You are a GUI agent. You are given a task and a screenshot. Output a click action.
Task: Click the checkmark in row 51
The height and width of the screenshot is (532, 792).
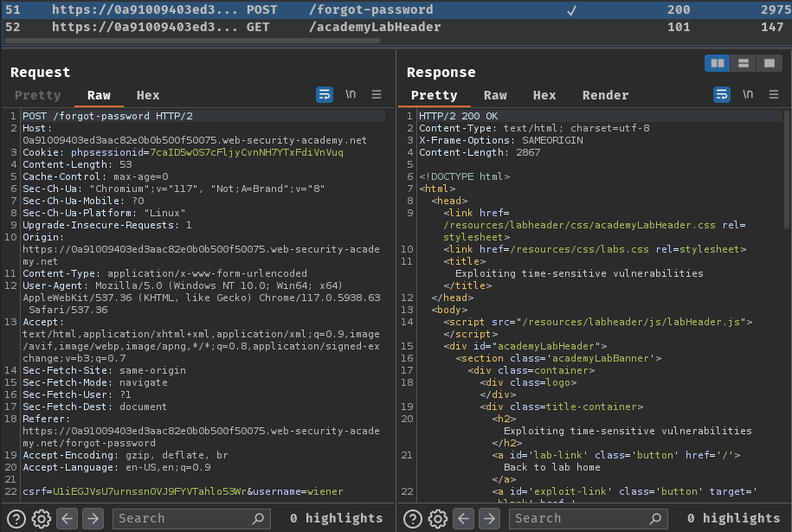[x=571, y=10]
